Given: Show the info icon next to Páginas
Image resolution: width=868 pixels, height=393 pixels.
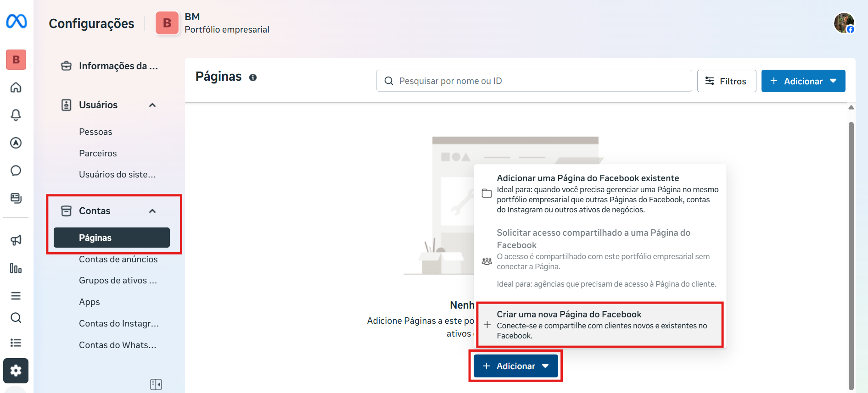Looking at the screenshot, I should pos(253,77).
